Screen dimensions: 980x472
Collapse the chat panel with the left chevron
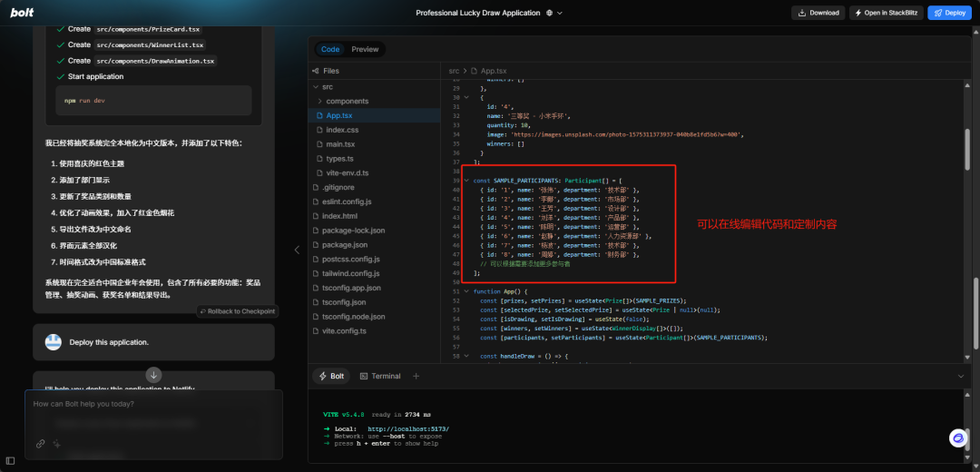[295, 250]
